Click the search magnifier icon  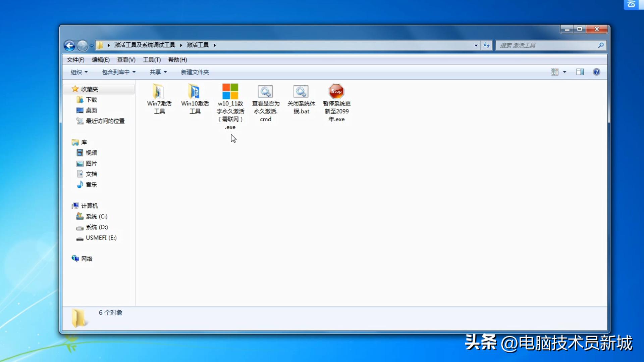pos(601,45)
